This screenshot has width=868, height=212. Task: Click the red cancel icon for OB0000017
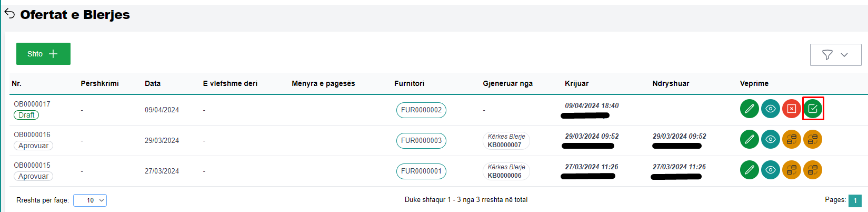[791, 109]
